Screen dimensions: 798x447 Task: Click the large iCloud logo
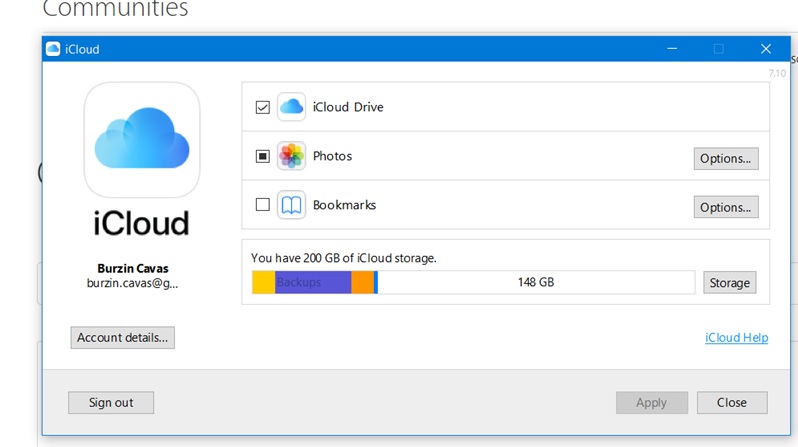[x=142, y=139]
